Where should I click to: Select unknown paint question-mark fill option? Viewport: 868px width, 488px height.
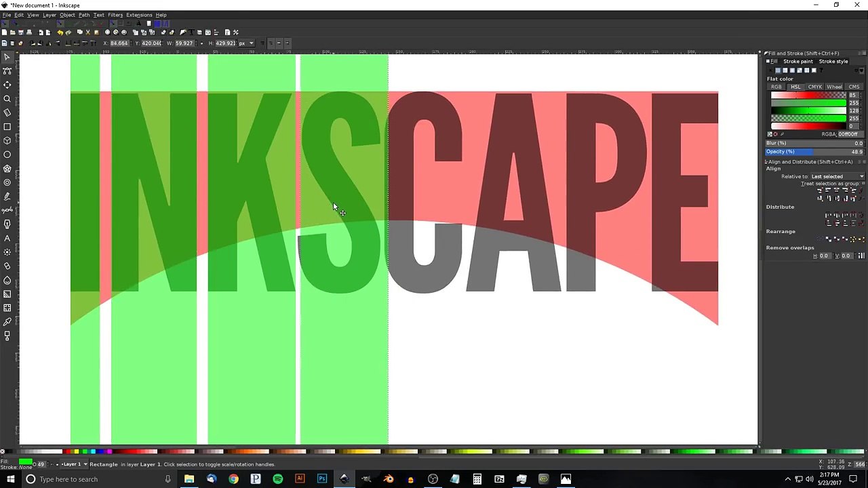[x=821, y=70]
